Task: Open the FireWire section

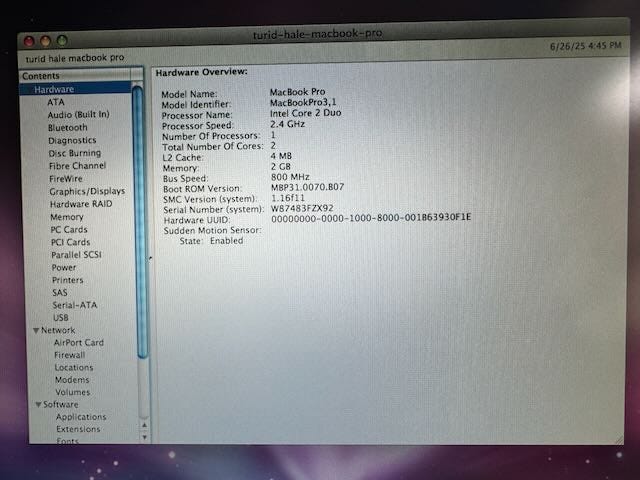Action: point(66,179)
